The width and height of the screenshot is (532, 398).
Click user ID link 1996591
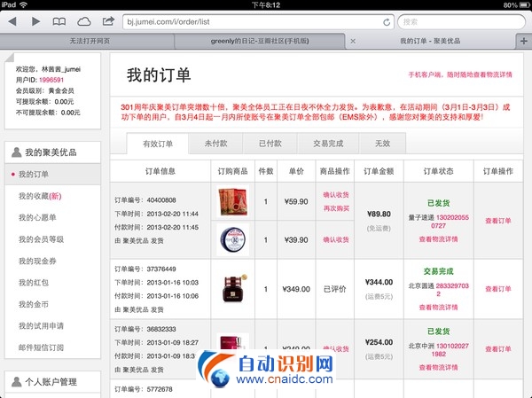[x=51, y=80]
